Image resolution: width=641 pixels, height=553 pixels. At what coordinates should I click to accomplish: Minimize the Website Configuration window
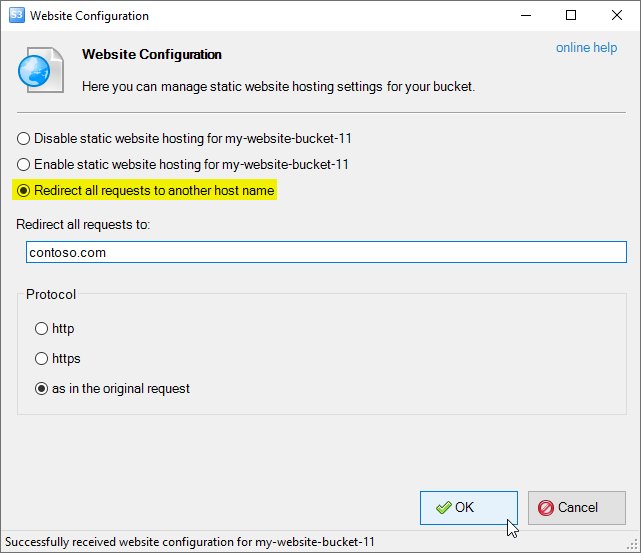(x=526, y=16)
